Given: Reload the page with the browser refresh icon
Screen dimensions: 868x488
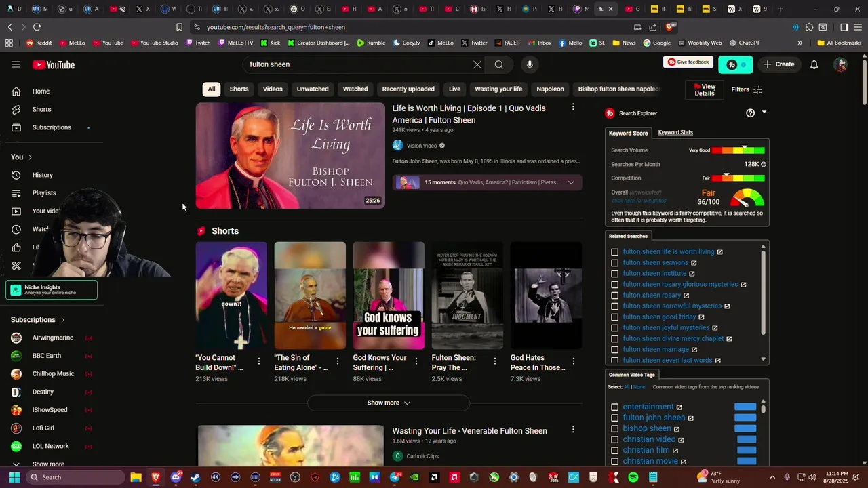Looking at the screenshot, I should click(x=37, y=27).
